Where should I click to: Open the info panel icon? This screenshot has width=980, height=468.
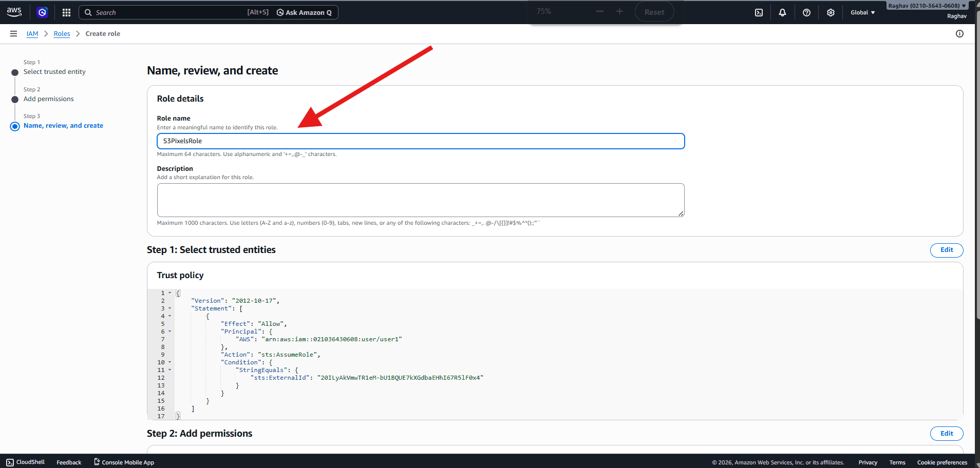point(959,34)
